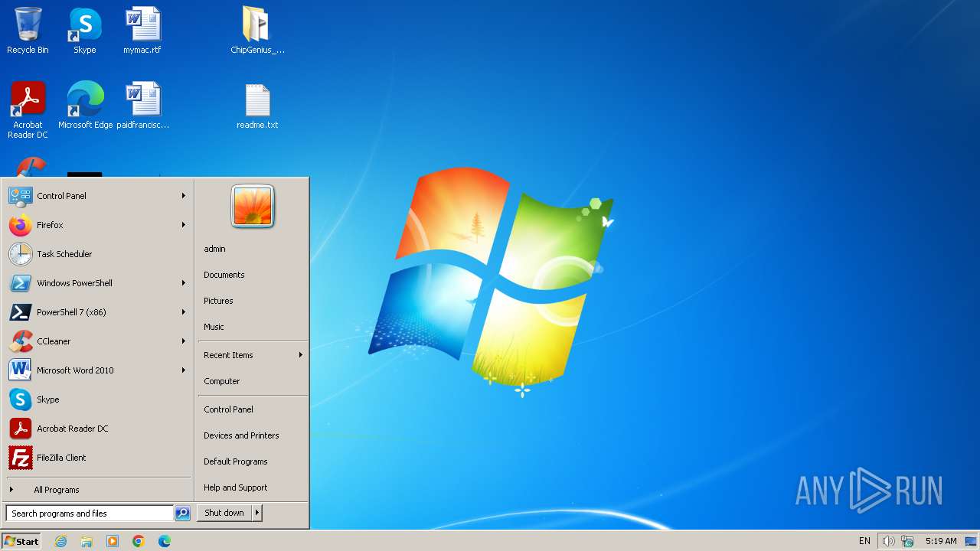Click the user account picture
This screenshot has width=980, height=551.
point(253,206)
